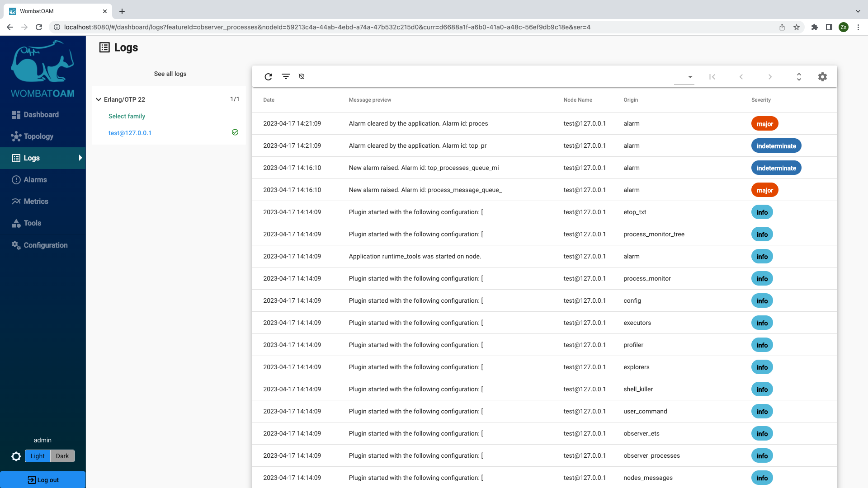Viewport: 868px width, 488px height.
Task: Select origin etop_txt cell
Action: (x=635, y=212)
